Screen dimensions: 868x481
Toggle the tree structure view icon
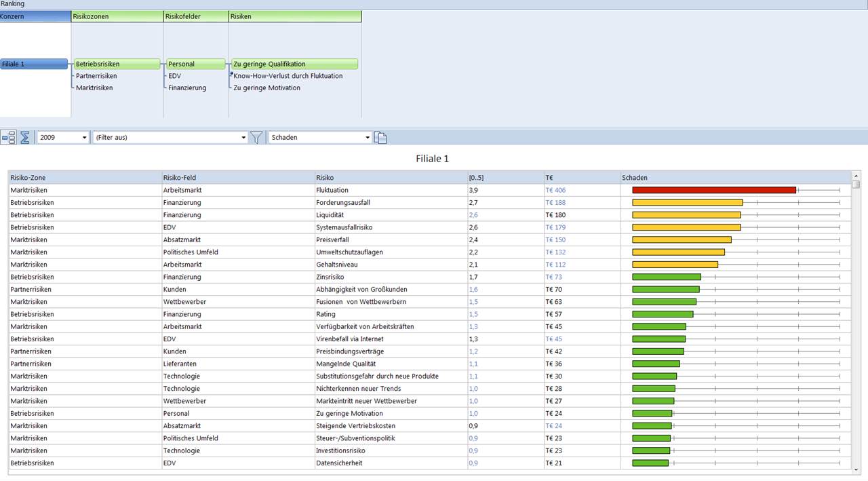click(x=9, y=137)
